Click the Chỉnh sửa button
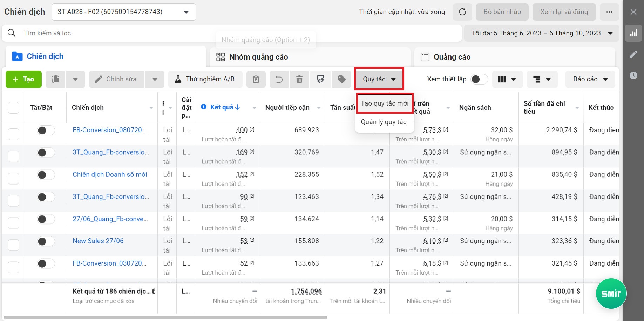Image resolution: width=644 pixels, height=321 pixels. pos(116,79)
